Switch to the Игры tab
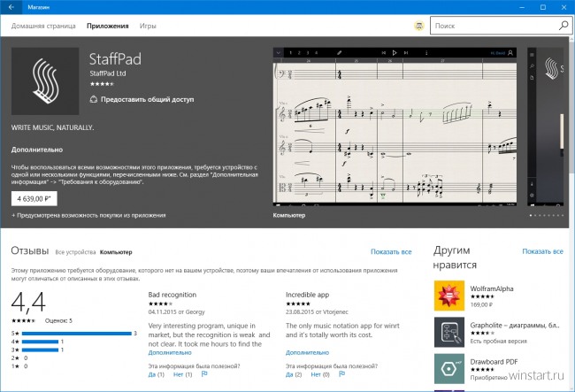 pyautogui.click(x=148, y=26)
